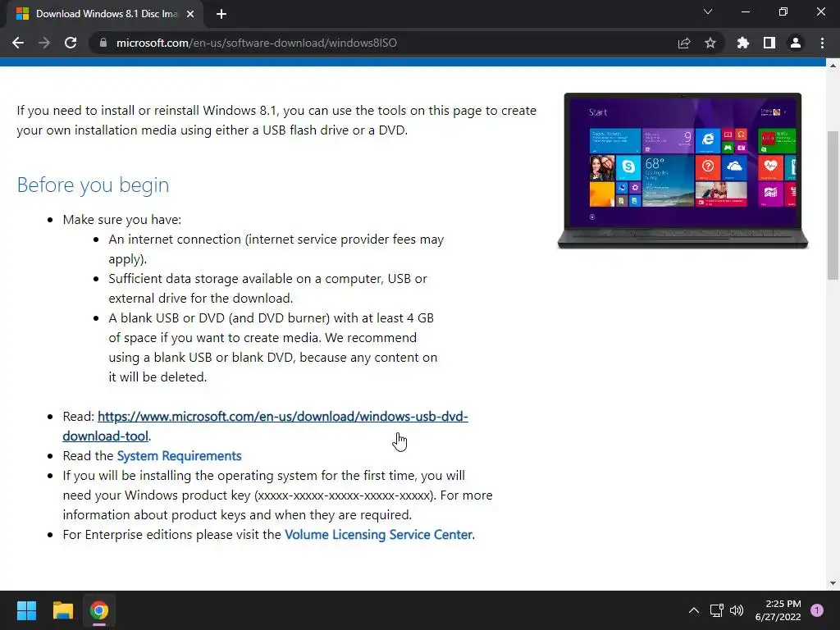Viewport: 840px width, 630px height.
Task: Toggle the side panel icon
Action: 769,43
